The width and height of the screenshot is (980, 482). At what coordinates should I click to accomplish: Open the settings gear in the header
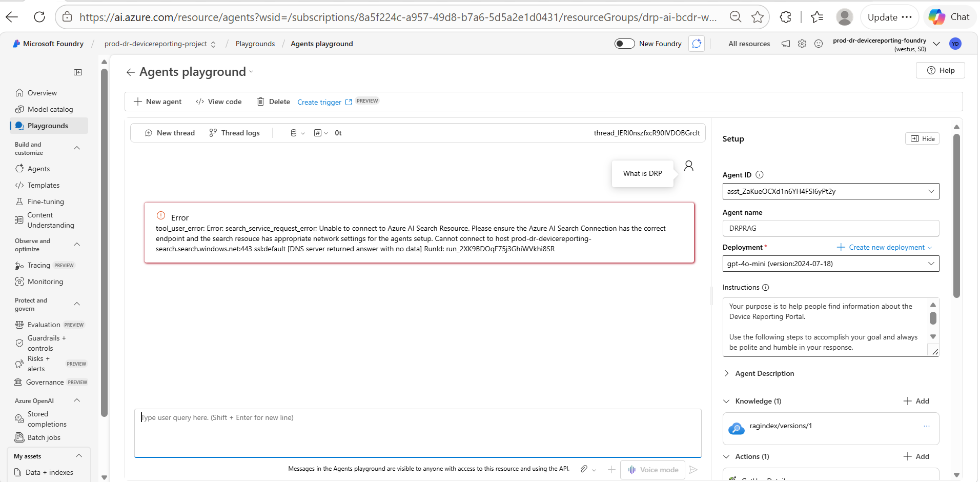tap(802, 44)
